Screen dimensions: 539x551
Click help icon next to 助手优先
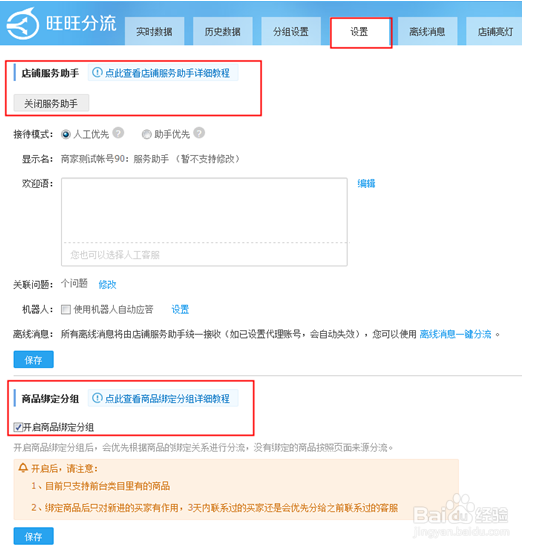click(x=199, y=133)
